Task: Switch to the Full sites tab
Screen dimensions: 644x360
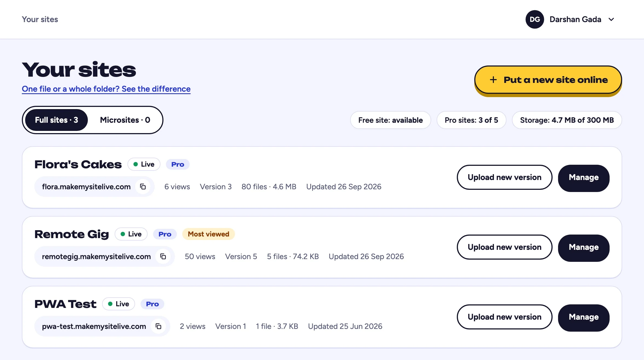Action: tap(56, 120)
